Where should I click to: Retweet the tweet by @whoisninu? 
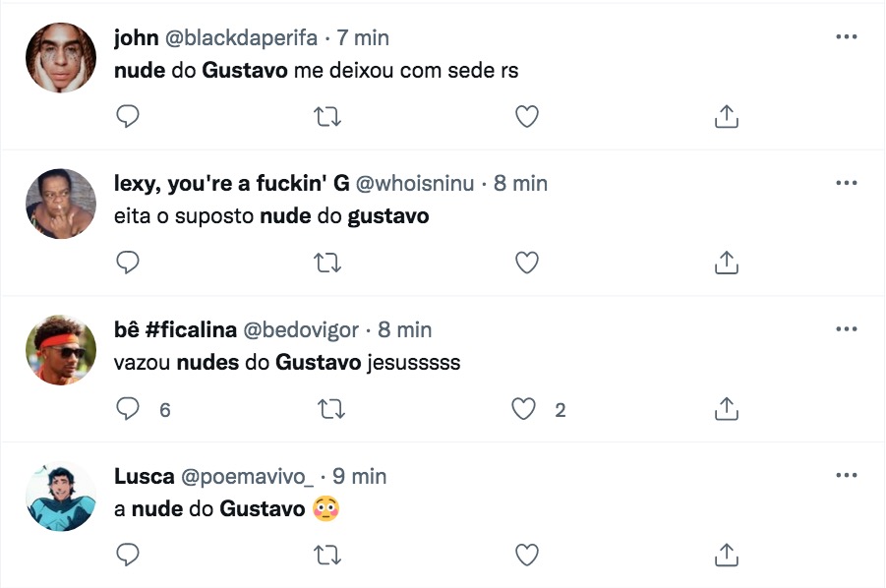click(326, 263)
